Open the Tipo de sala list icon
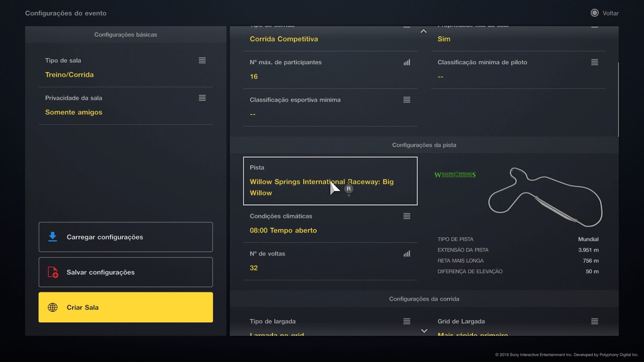 pos(202,60)
